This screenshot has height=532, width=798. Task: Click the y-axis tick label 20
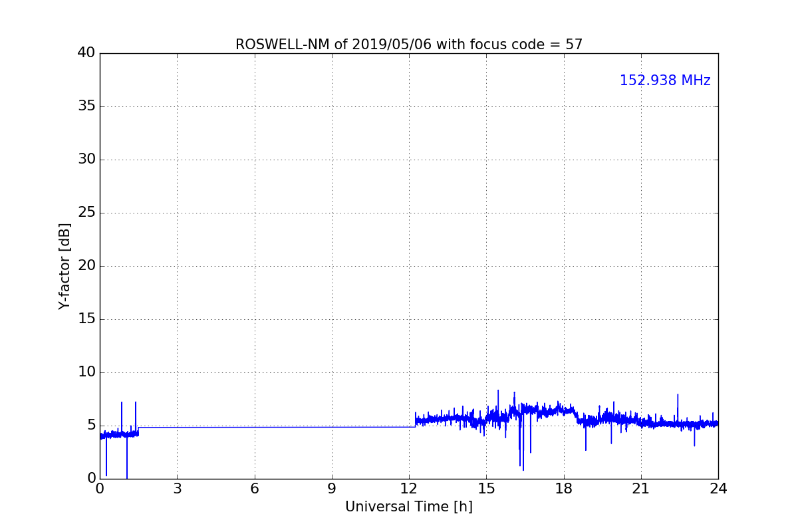pos(86,266)
